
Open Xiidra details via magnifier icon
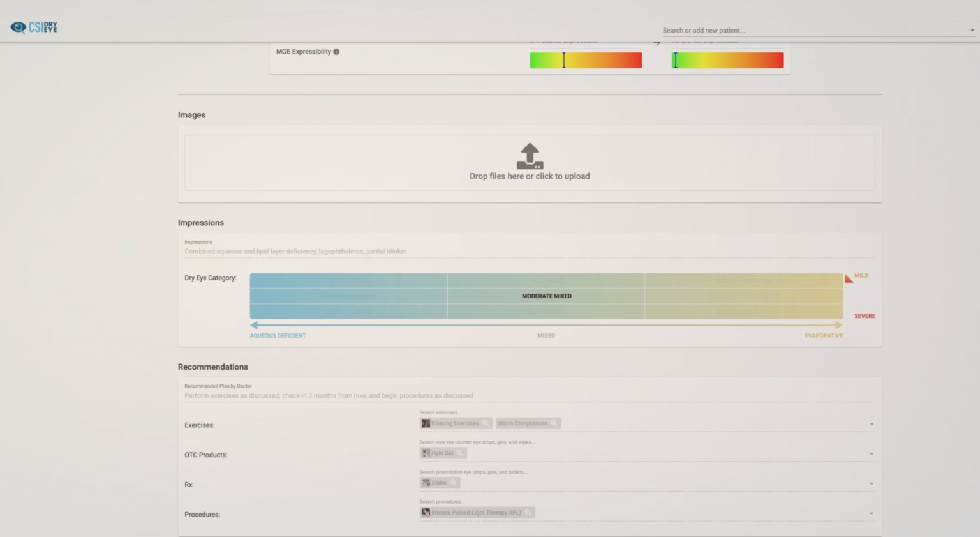pos(454,482)
